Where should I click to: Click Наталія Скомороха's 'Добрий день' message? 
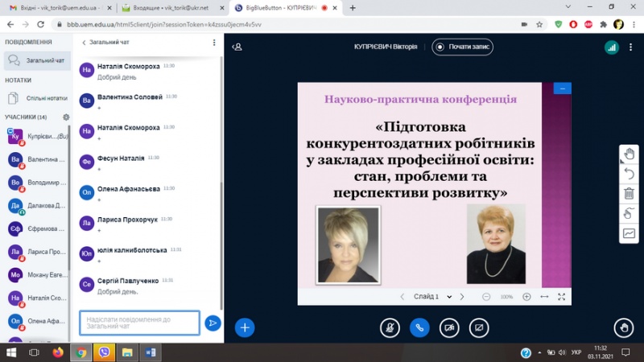coord(117,77)
